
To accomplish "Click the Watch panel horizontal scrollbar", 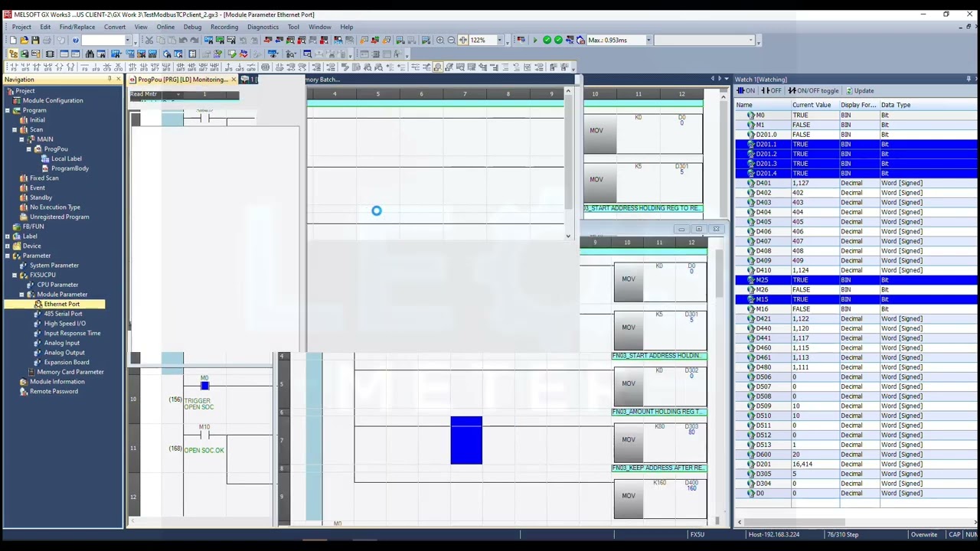I will (x=796, y=523).
